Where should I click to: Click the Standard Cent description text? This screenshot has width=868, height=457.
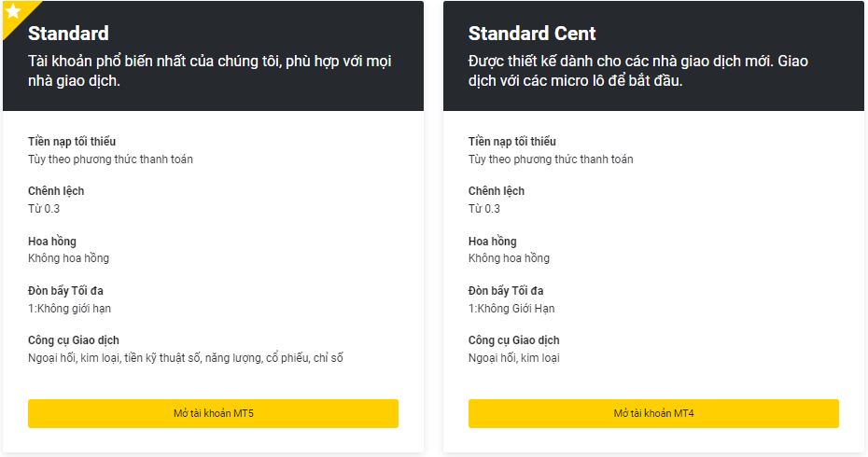click(637, 71)
